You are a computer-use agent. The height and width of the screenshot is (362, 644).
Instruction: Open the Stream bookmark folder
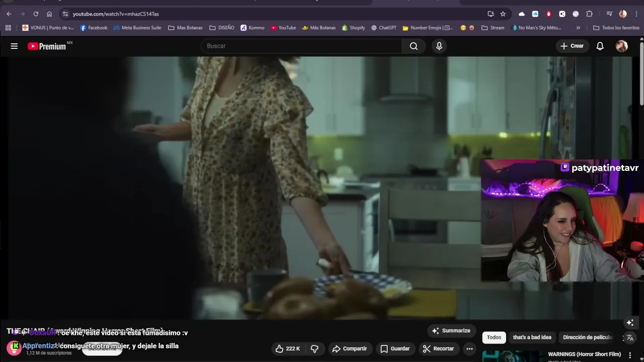tap(493, 28)
